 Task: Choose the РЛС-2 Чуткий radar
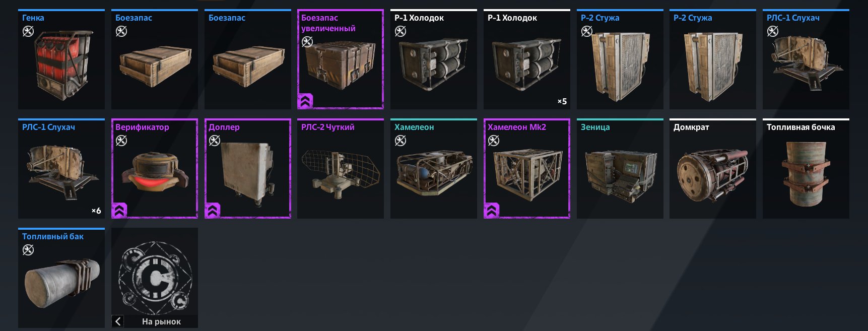341,168
